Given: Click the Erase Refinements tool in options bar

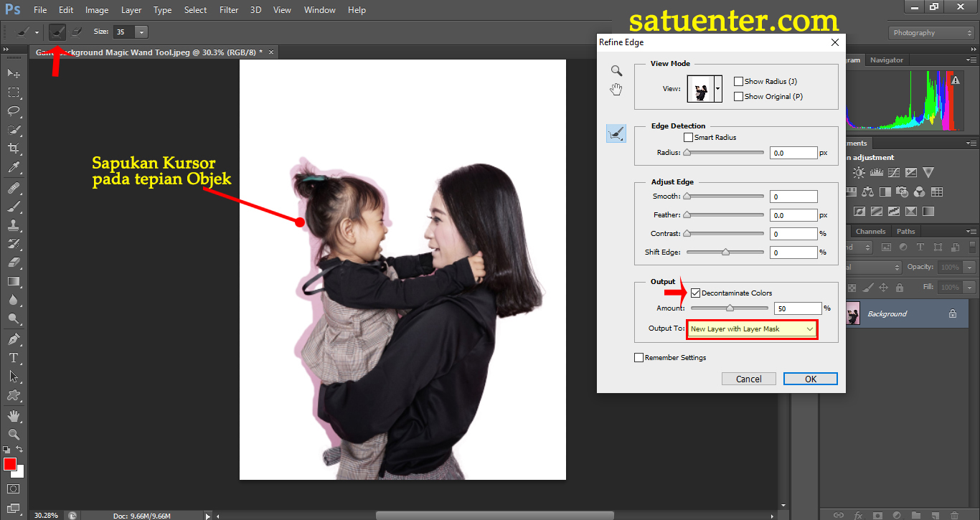Looking at the screenshot, I should (77, 32).
